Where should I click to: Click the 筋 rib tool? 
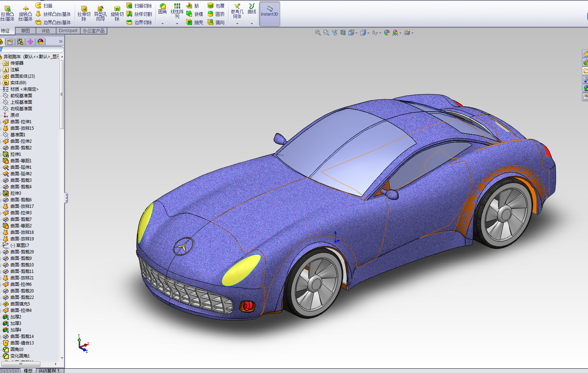[x=193, y=6]
